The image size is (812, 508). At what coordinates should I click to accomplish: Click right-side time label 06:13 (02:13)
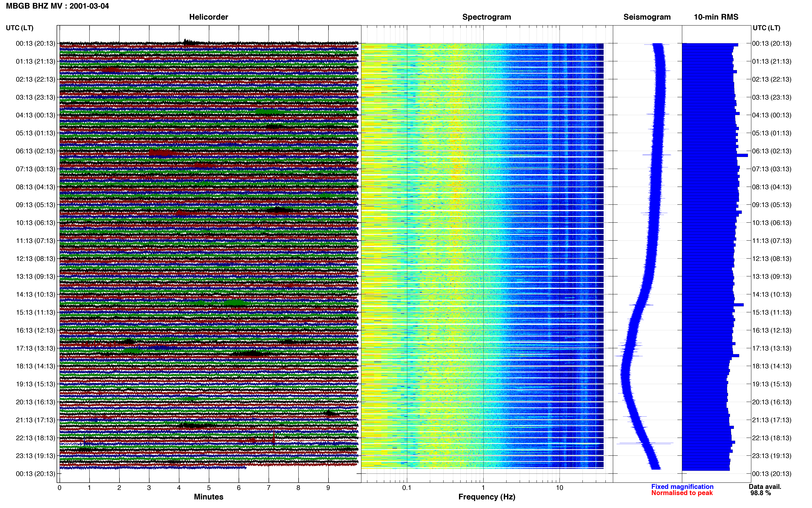[772, 151]
